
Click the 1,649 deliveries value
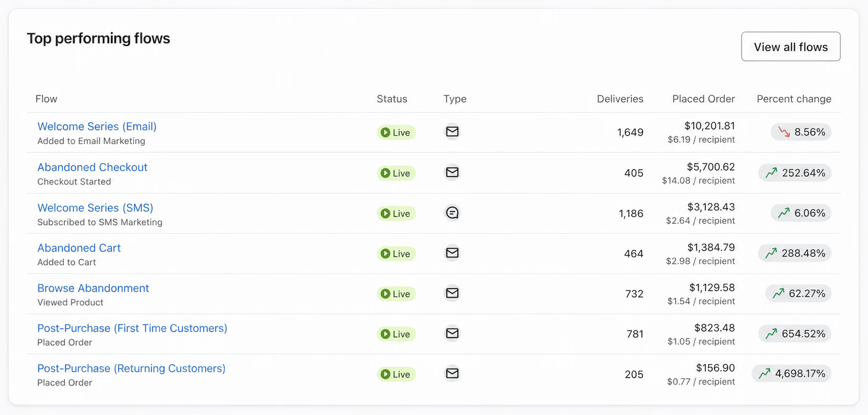click(630, 132)
